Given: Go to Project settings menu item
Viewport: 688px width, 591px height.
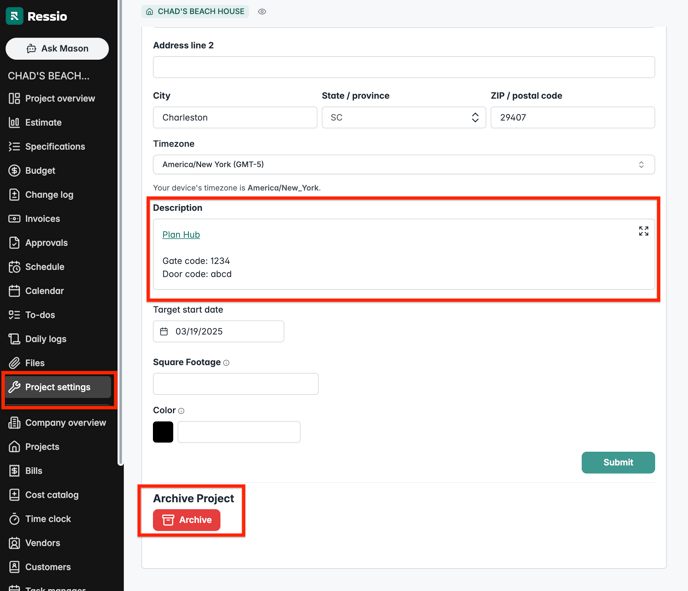Looking at the screenshot, I should pos(57,387).
